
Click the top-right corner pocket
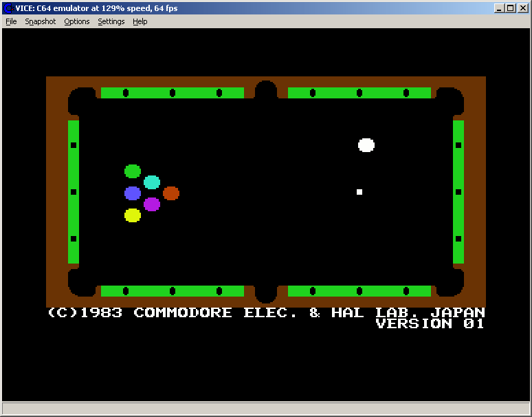tap(450, 101)
